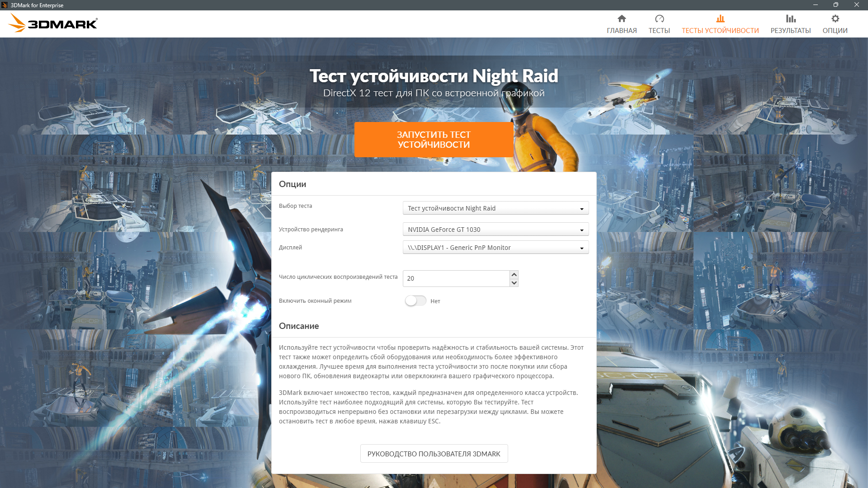Click the Число циклических воспроизведений теста label

[x=338, y=277]
